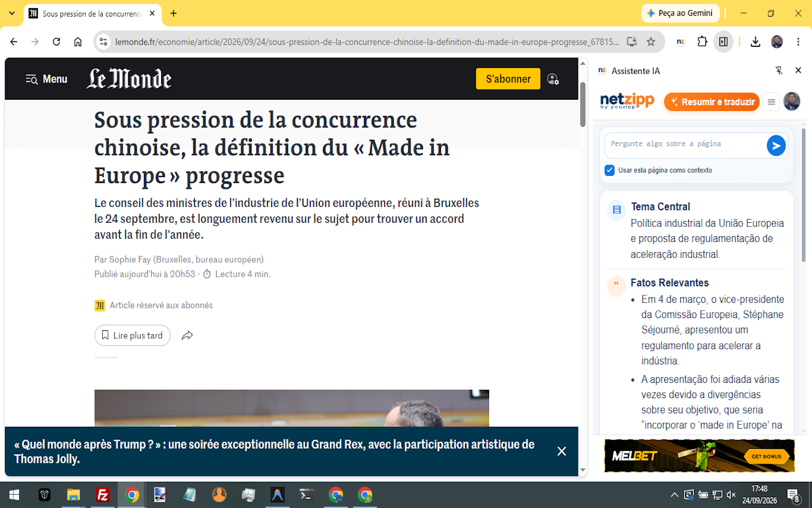This screenshot has height=508, width=812.
Task: Open the NetZipp user avatar
Action: click(792, 102)
